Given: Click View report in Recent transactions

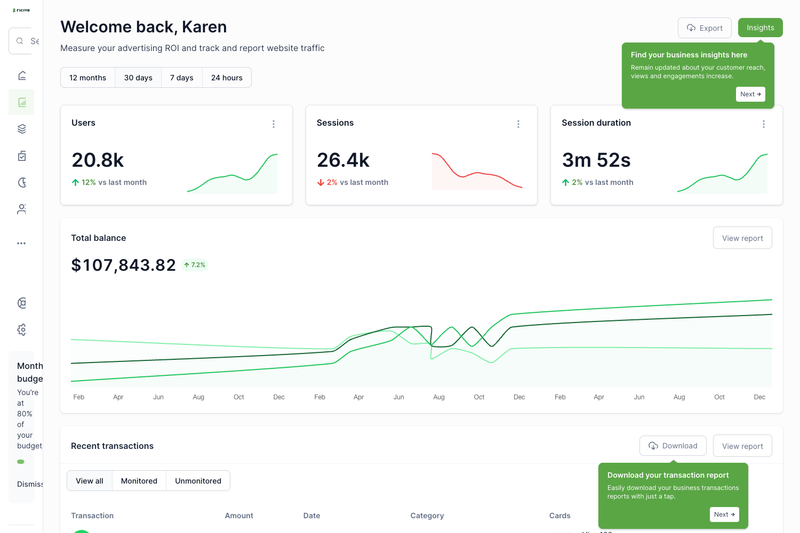Looking at the screenshot, I should pos(742,446).
